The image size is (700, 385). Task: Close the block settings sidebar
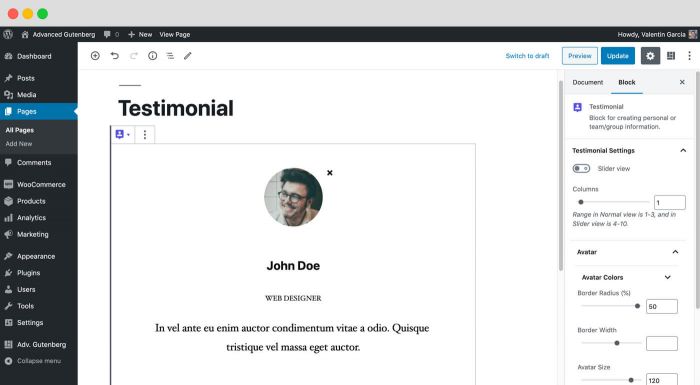pos(682,82)
